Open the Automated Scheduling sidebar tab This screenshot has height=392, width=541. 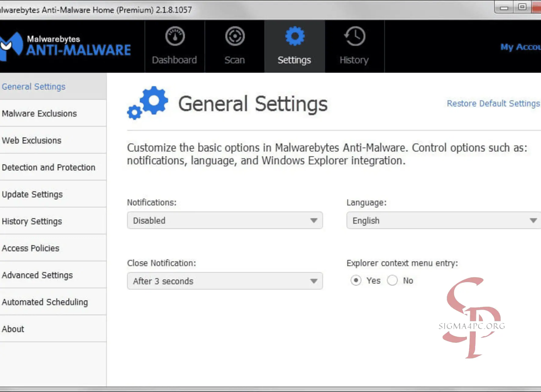(53, 302)
